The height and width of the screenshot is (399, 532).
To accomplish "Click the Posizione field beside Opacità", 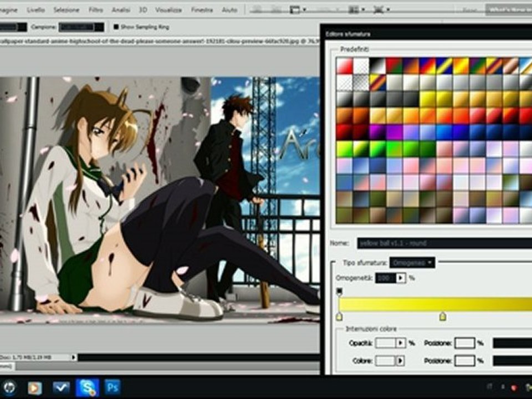I will click(x=464, y=343).
